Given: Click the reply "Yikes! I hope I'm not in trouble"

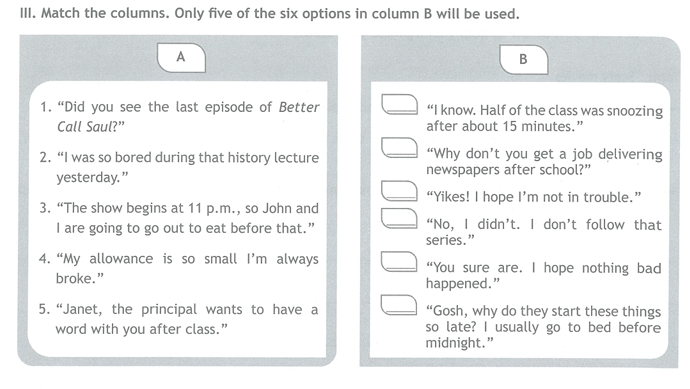Looking at the screenshot, I should click(533, 197).
